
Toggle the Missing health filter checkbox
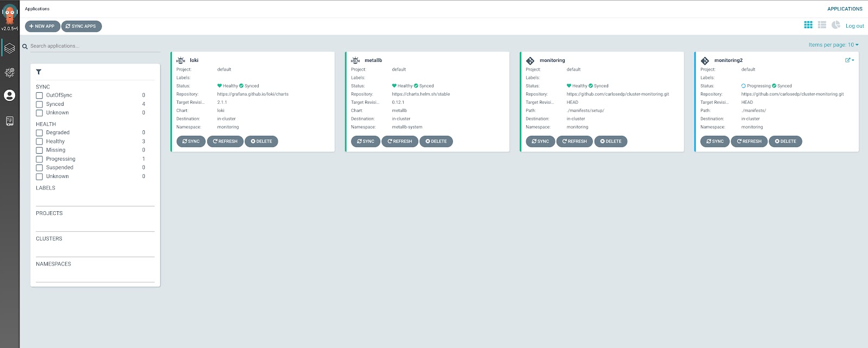(39, 150)
